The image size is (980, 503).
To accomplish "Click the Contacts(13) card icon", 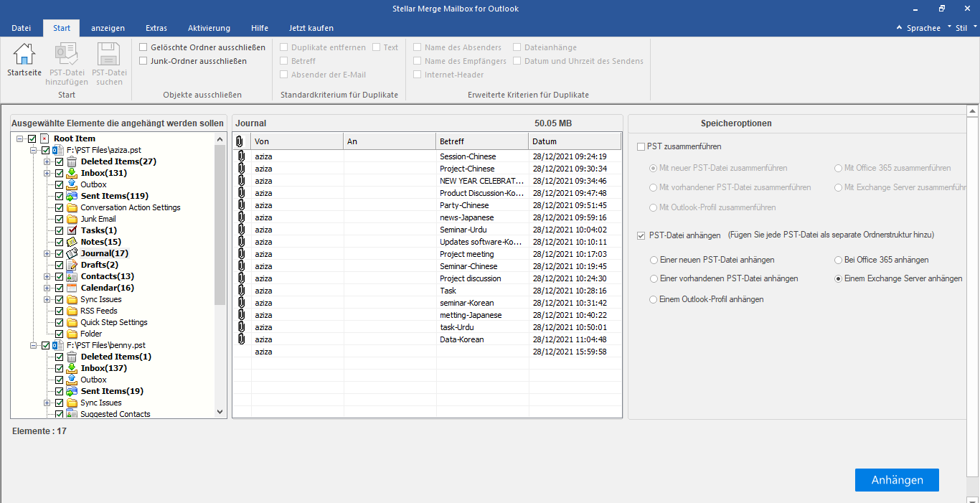I will (72, 276).
